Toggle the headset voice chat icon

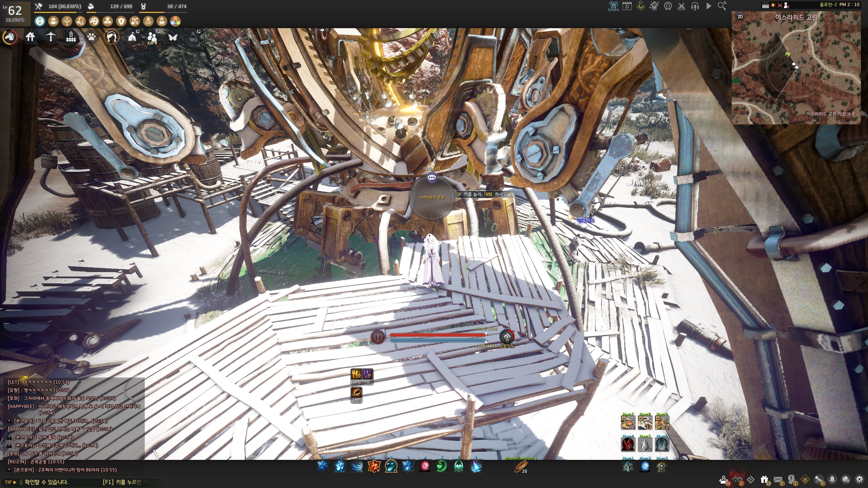695,6
